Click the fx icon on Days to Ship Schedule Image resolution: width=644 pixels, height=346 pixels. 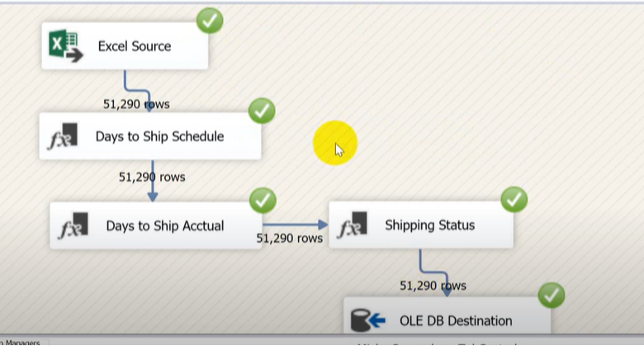tap(62, 137)
